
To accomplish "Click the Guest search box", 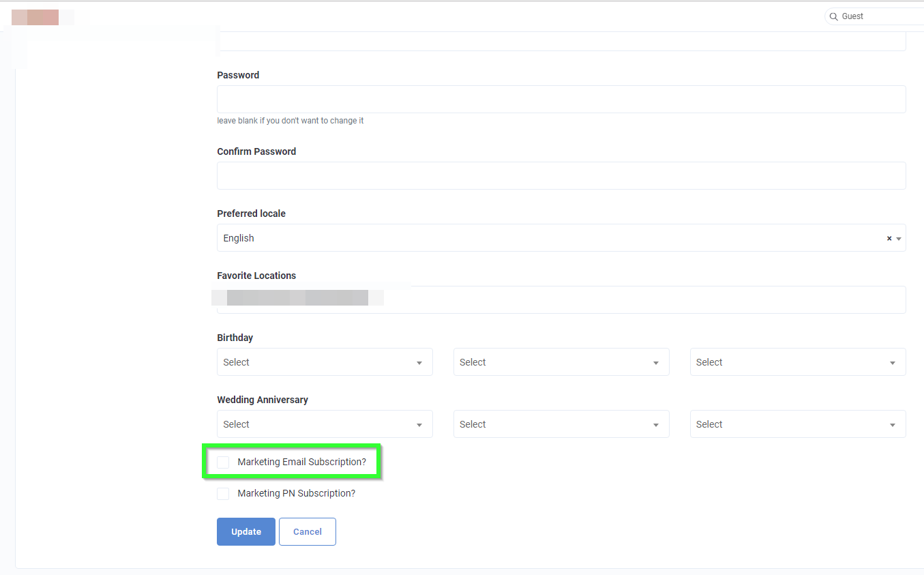I will point(873,16).
